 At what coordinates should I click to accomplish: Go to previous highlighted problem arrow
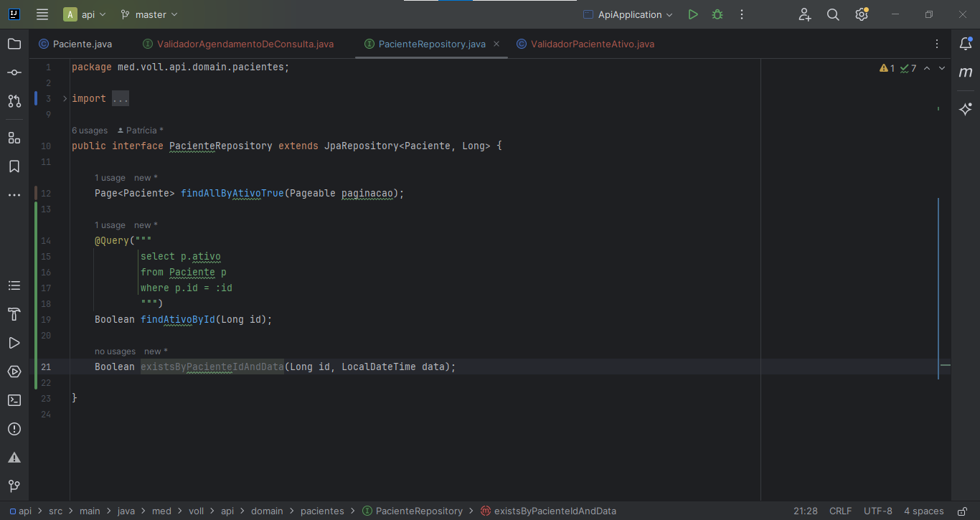click(x=927, y=68)
